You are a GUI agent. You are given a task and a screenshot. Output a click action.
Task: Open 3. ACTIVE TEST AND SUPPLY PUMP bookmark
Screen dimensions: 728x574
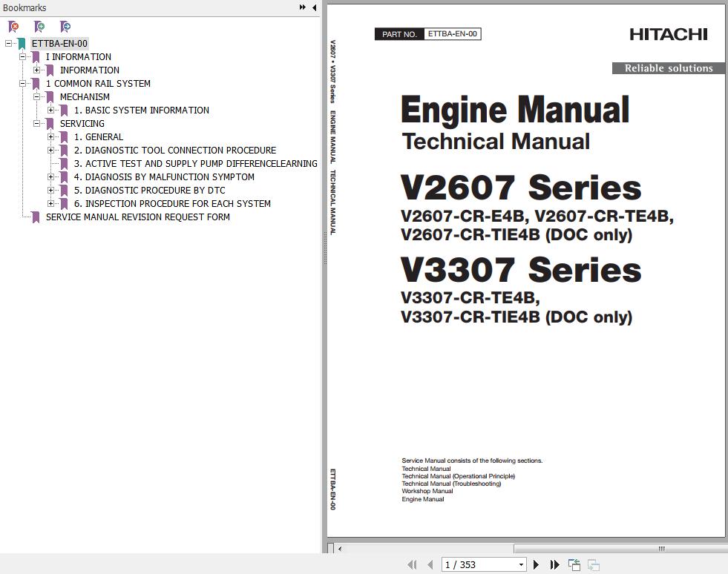click(x=195, y=164)
